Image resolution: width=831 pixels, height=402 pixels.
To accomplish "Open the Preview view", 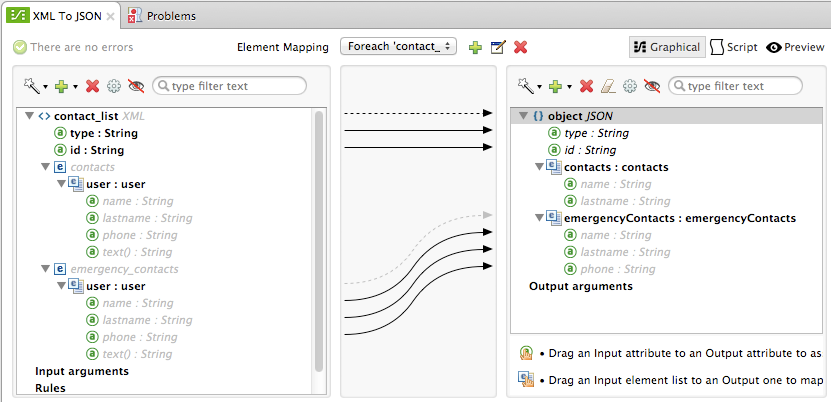I will [795, 47].
